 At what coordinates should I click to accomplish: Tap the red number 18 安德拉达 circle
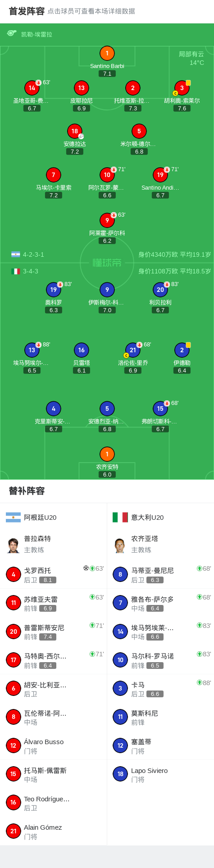[75, 131]
